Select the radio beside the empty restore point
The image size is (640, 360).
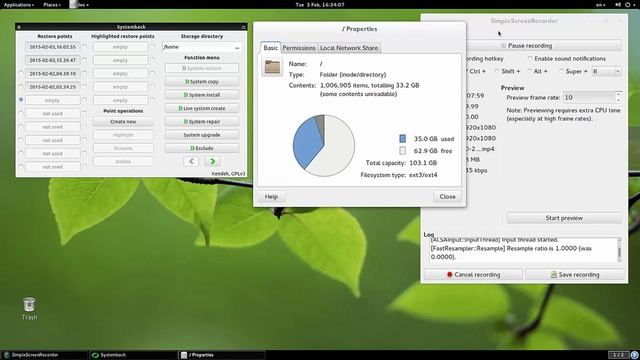(x=21, y=100)
